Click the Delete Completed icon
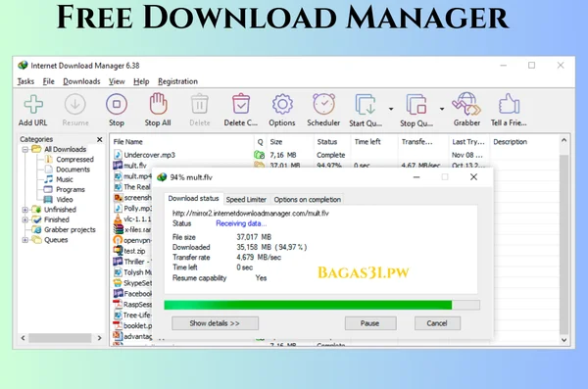The height and width of the screenshot is (389, 588). click(241, 104)
